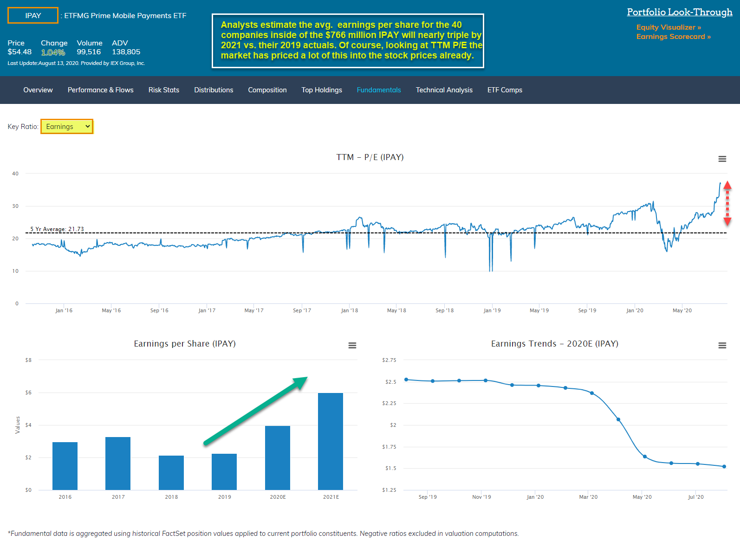Screen dimensions: 740x560
Task: Click the first data point of Earnings Trends line
Action: tap(406, 380)
